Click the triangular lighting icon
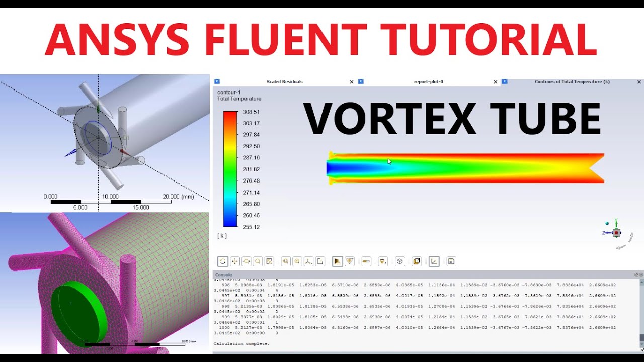644x362 pixels. 350,261
